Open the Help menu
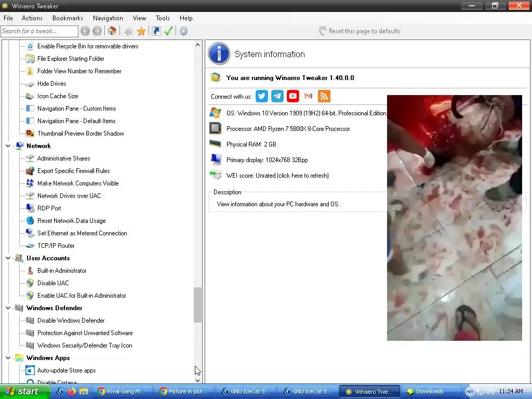 tap(186, 18)
